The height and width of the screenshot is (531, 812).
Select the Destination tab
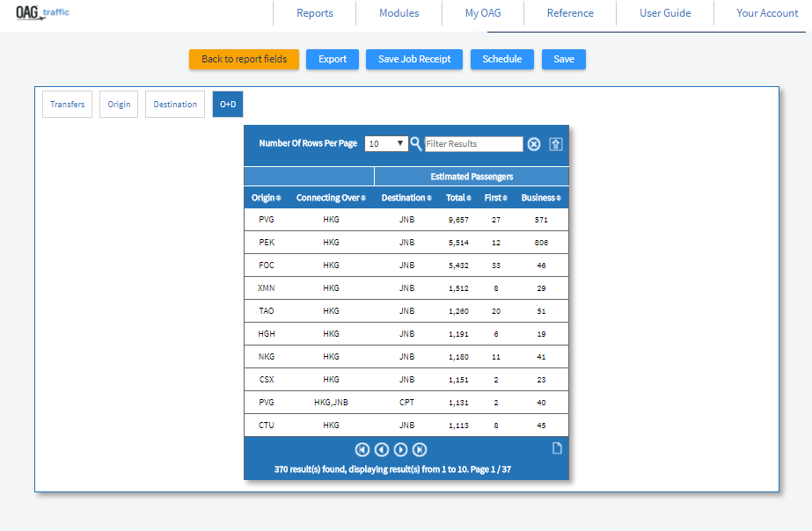click(x=175, y=104)
